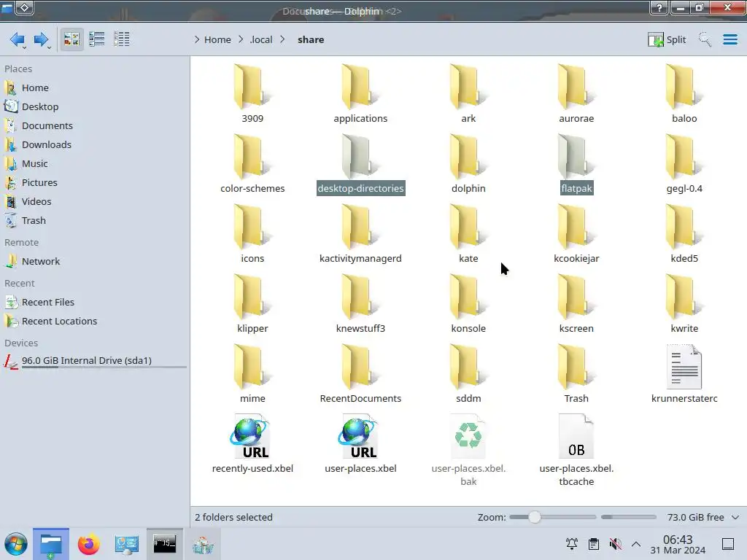
Task: Select the gegl-0.4 folder
Action: click(x=684, y=164)
